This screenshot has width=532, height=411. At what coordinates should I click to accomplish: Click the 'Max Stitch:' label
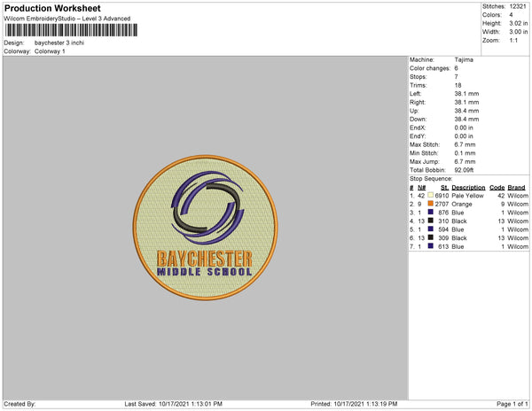pyautogui.click(x=425, y=144)
